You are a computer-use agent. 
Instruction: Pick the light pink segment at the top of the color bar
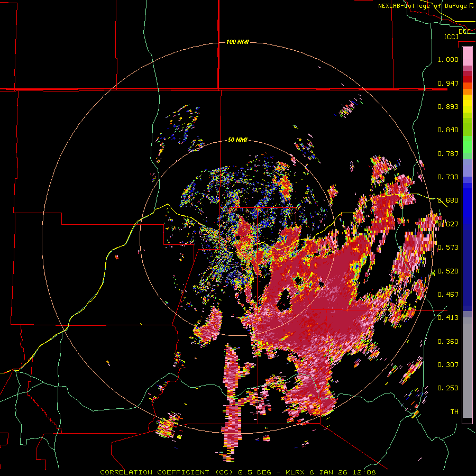pyautogui.click(x=467, y=56)
